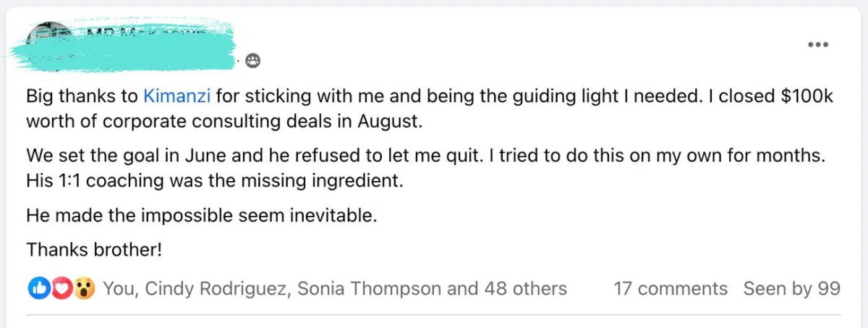868x328 pixels.
Task: Click the group audience icon beside timestamp
Action: 252,61
